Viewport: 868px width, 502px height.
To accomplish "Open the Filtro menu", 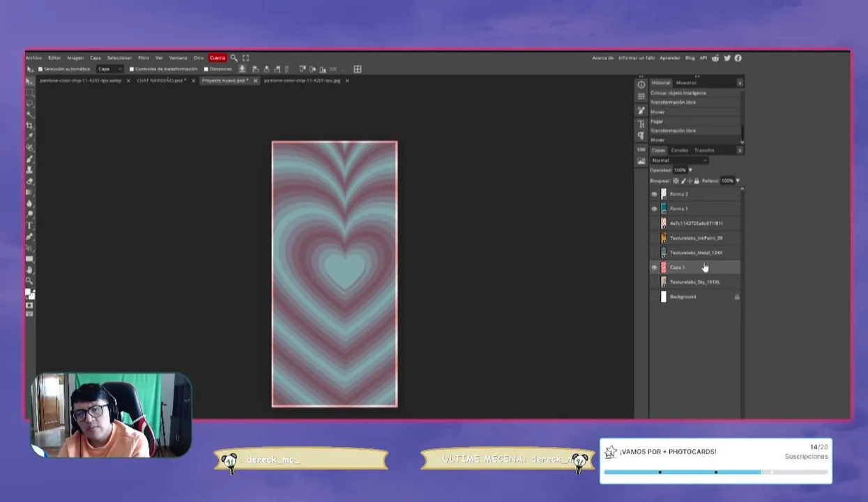I will coord(144,58).
